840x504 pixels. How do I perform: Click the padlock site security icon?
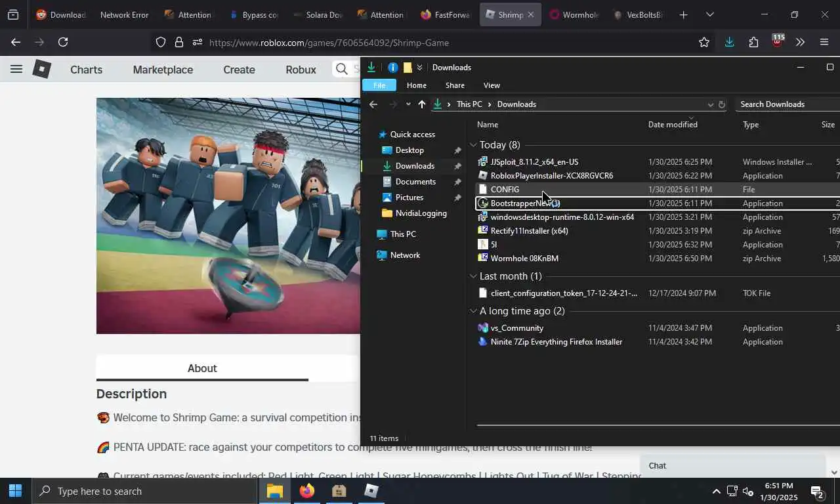pyautogui.click(x=178, y=42)
